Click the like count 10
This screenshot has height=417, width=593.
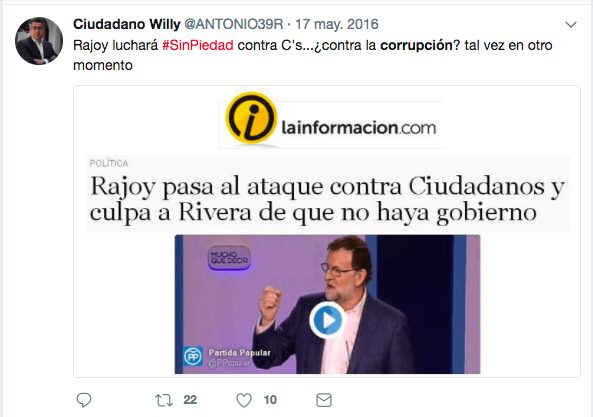(x=270, y=400)
